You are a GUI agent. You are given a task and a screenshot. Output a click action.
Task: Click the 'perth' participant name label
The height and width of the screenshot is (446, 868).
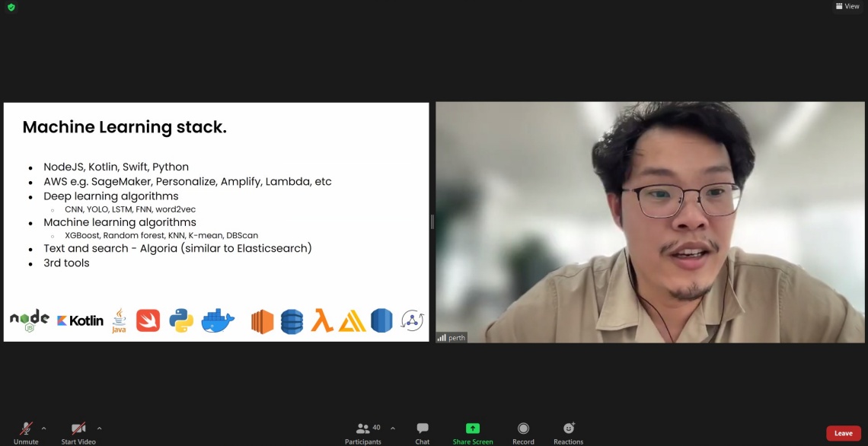pos(457,338)
